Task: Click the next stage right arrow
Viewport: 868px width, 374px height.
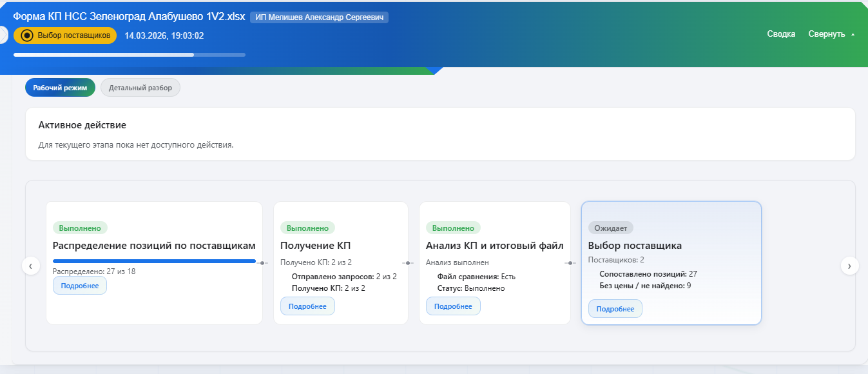Action: coord(849,266)
